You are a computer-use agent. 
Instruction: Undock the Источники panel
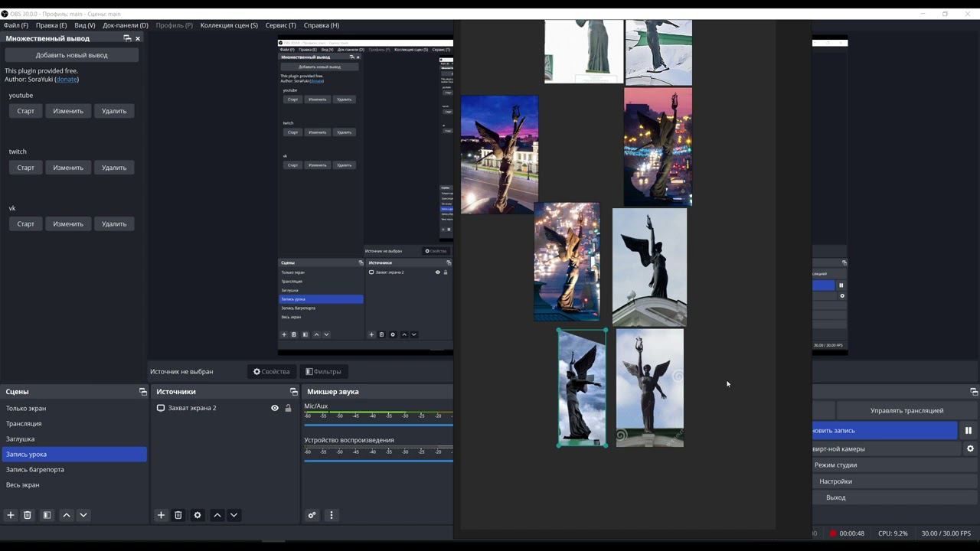point(293,392)
